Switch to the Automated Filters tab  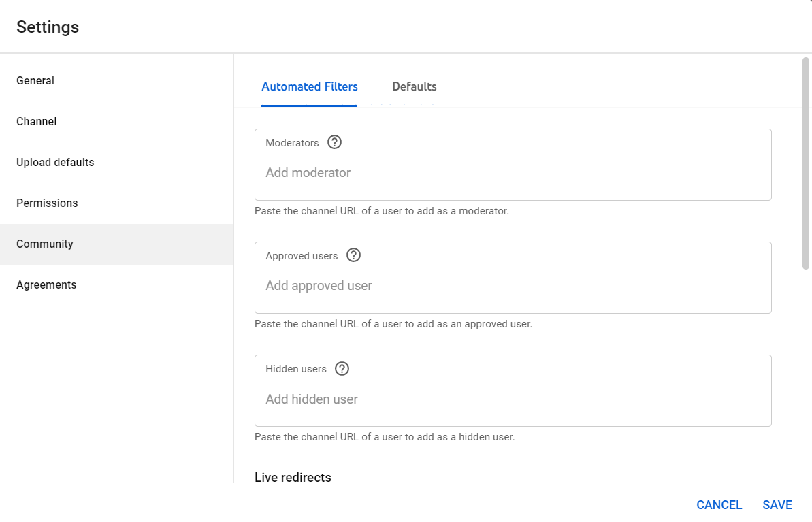(x=309, y=86)
